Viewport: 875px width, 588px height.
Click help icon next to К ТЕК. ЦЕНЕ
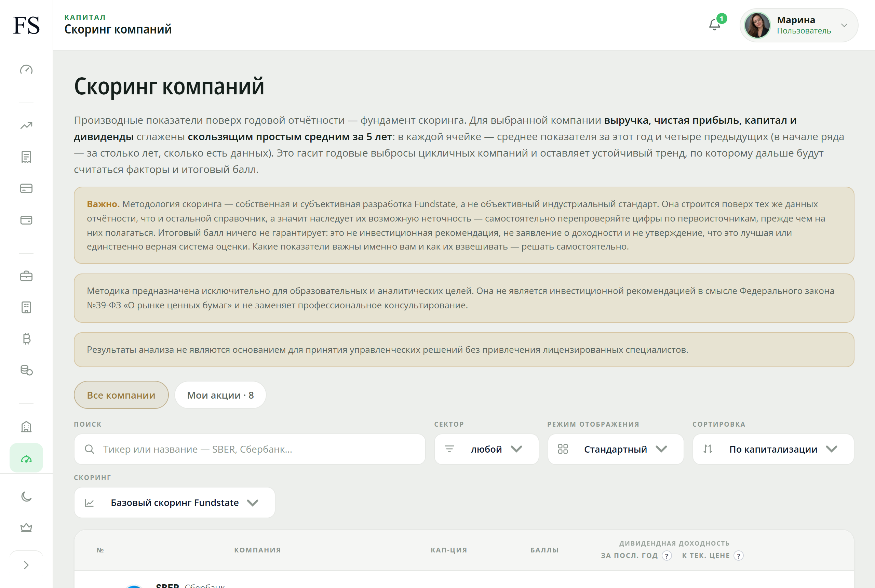(739, 556)
